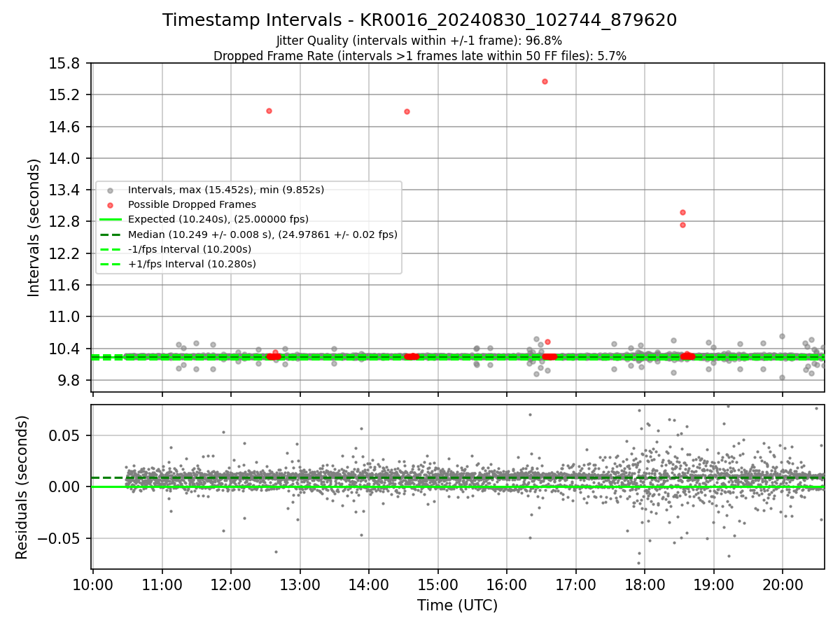Image resolution: width=840 pixels, height=630 pixels.
Task: Click the Residuals (seconds) axis label
Action: 22,487
